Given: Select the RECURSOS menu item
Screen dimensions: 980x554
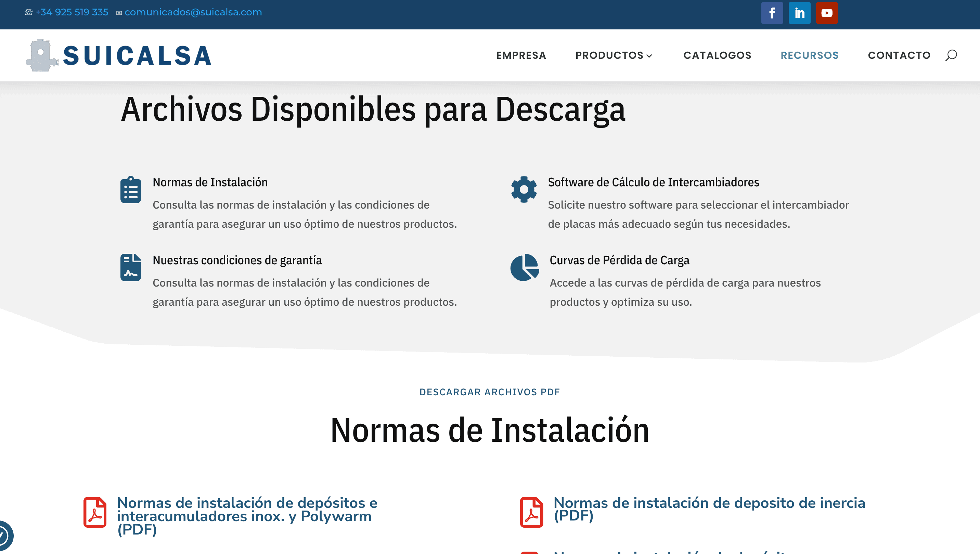Looking at the screenshot, I should click(x=810, y=55).
